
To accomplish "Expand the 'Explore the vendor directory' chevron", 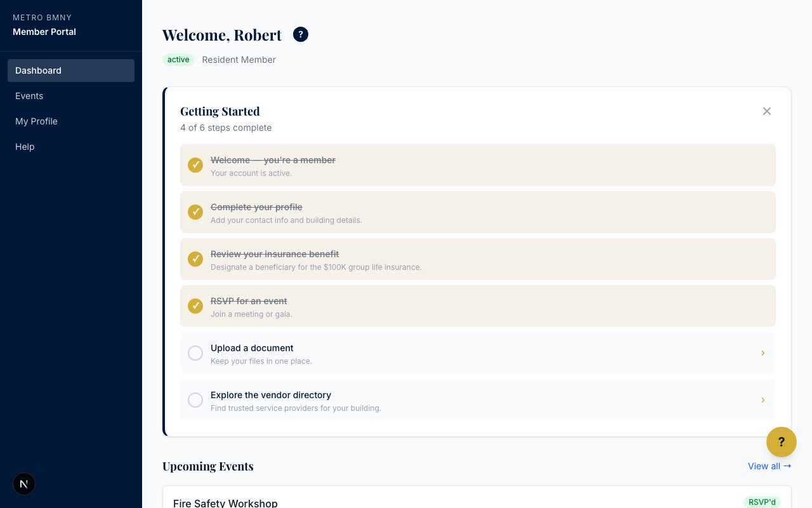I will [x=763, y=400].
